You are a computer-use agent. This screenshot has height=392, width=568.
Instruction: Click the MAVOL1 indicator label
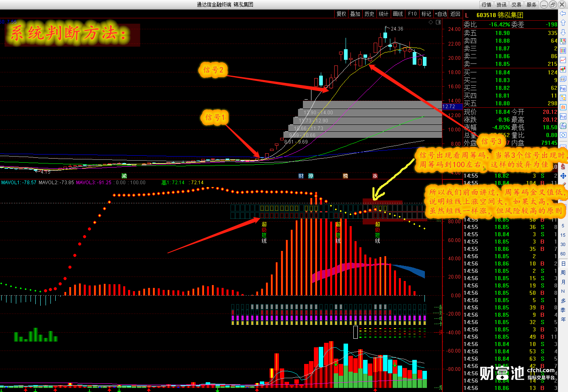pos(19,183)
